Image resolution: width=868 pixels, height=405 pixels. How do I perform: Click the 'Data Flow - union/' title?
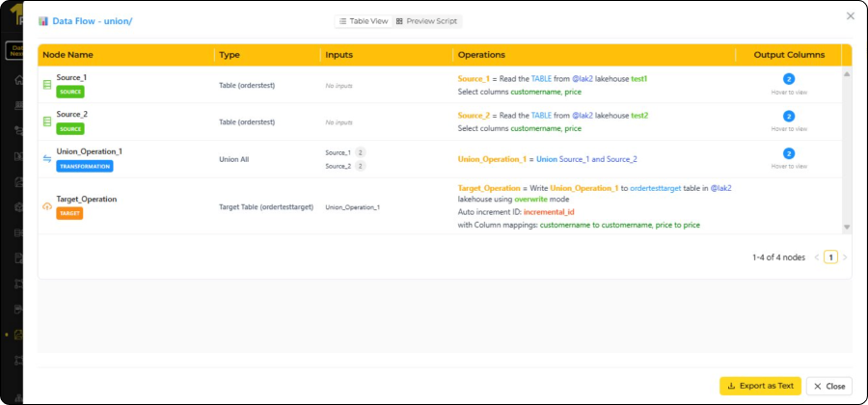[93, 21]
